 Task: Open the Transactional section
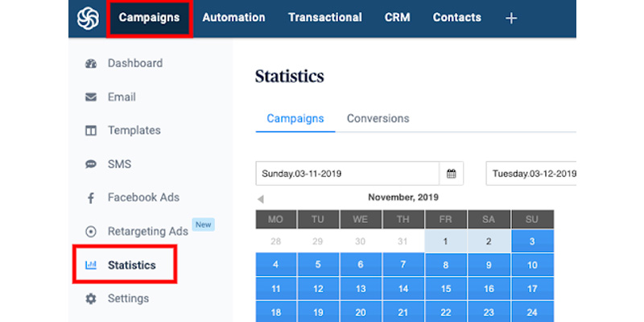click(324, 17)
